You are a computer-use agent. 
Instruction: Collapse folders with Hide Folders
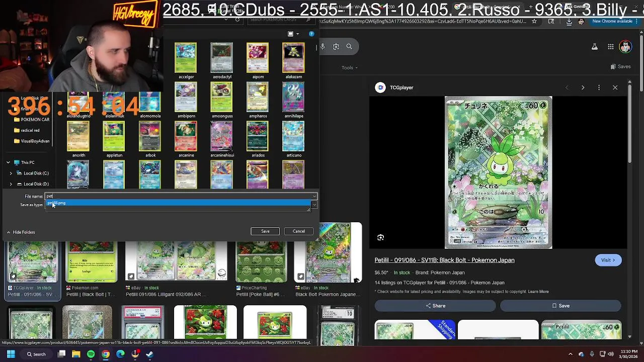tap(21, 232)
